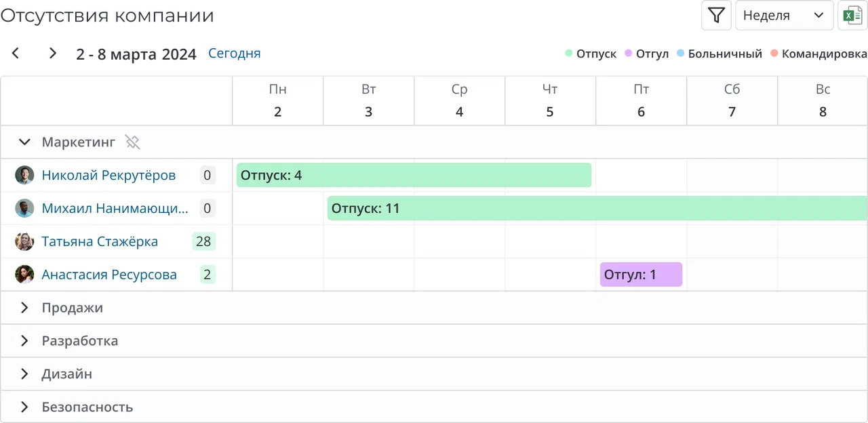The width and height of the screenshot is (868, 423).
Task: Export absences to Excel
Action: pyautogui.click(x=852, y=15)
